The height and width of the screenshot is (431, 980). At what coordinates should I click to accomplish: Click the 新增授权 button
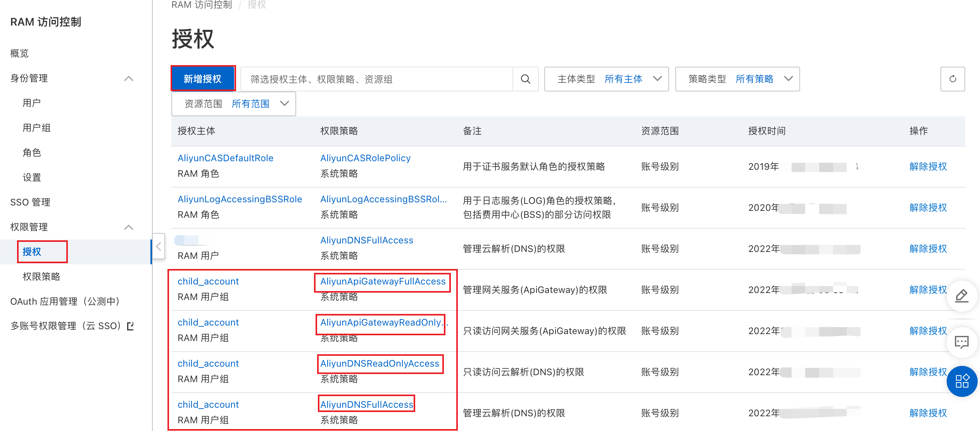pyautogui.click(x=203, y=79)
